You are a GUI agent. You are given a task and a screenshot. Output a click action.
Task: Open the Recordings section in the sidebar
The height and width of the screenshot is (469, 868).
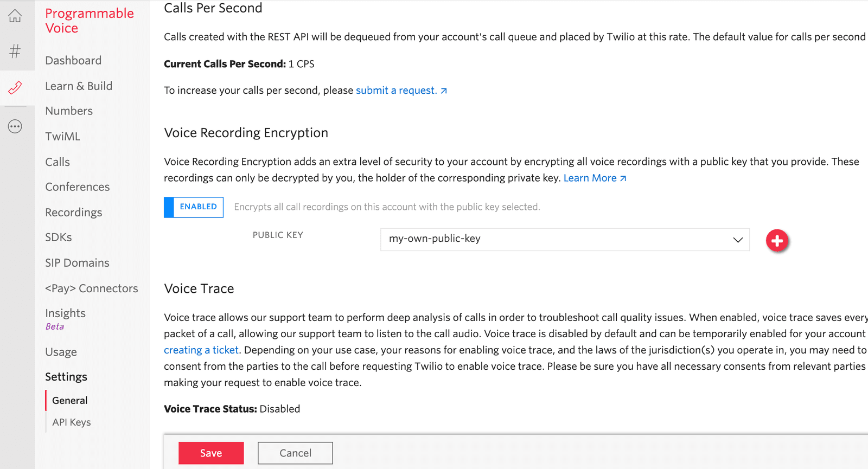pos(73,212)
